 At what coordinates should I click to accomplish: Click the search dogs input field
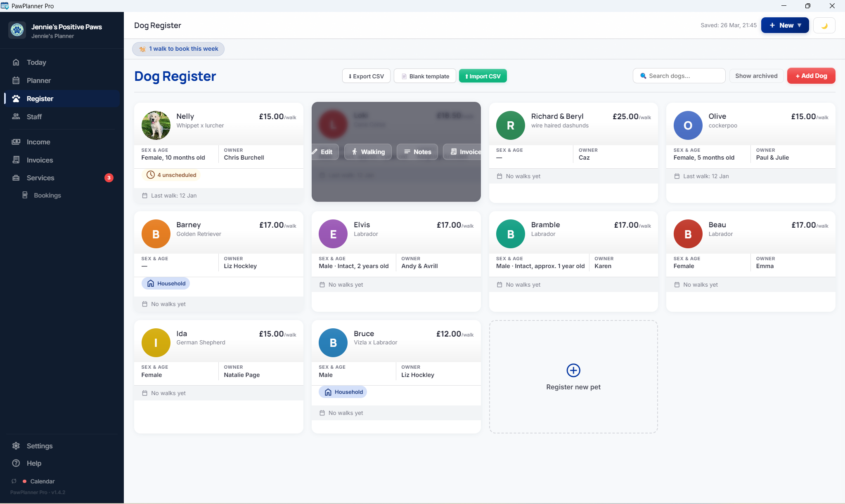679,75
